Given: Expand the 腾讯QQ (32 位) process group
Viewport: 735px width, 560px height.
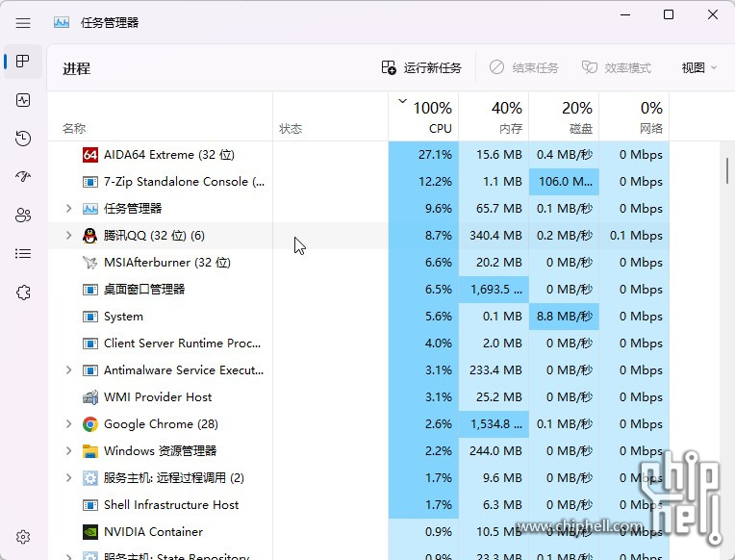Looking at the screenshot, I should (x=68, y=236).
